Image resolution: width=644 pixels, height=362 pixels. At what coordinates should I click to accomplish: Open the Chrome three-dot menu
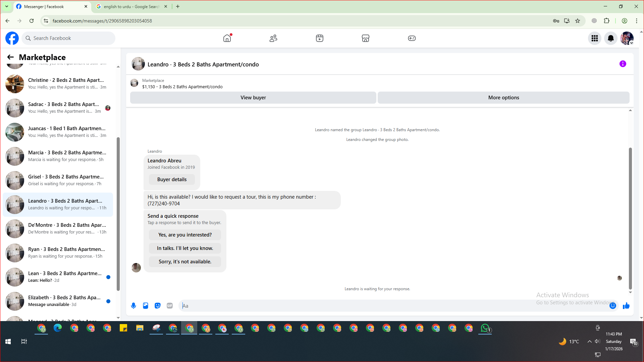637,21
